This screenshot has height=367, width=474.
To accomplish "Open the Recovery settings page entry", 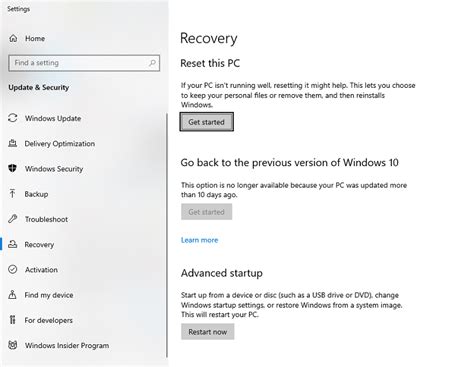I will [39, 245].
